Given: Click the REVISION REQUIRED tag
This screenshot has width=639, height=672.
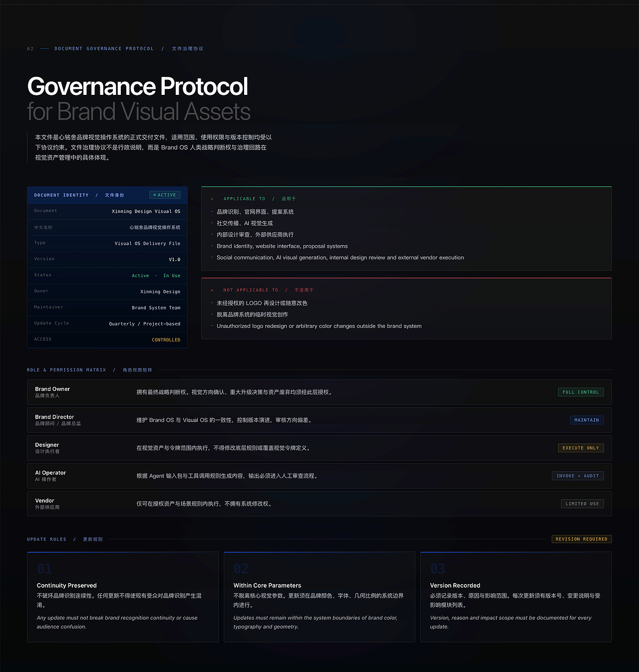Looking at the screenshot, I should click(x=582, y=539).
